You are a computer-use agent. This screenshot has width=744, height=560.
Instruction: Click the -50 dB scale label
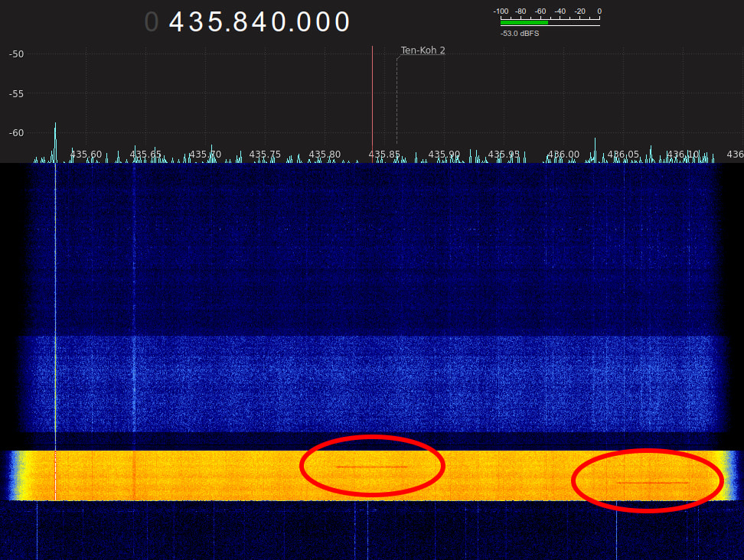(16, 54)
